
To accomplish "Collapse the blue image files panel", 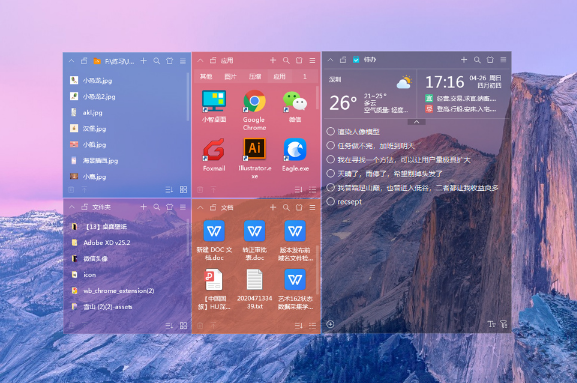I will click(71, 61).
